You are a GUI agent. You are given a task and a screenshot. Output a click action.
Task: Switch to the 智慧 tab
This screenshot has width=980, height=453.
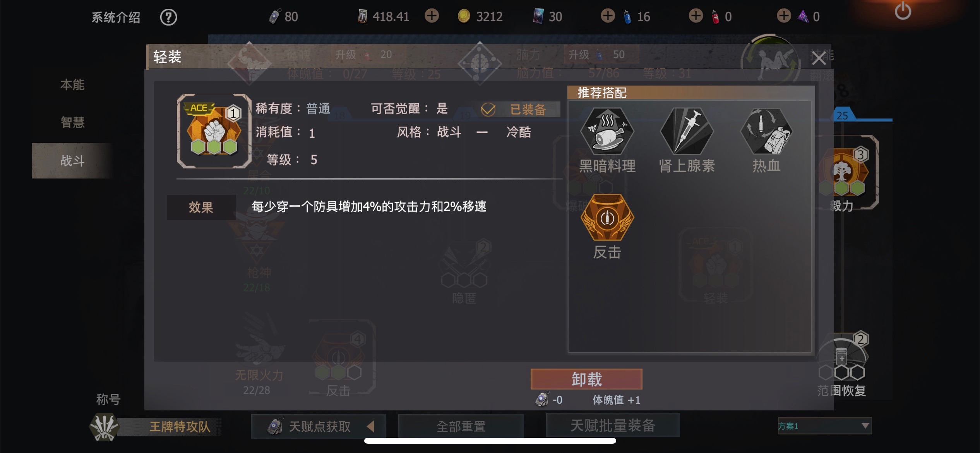pyautogui.click(x=72, y=122)
